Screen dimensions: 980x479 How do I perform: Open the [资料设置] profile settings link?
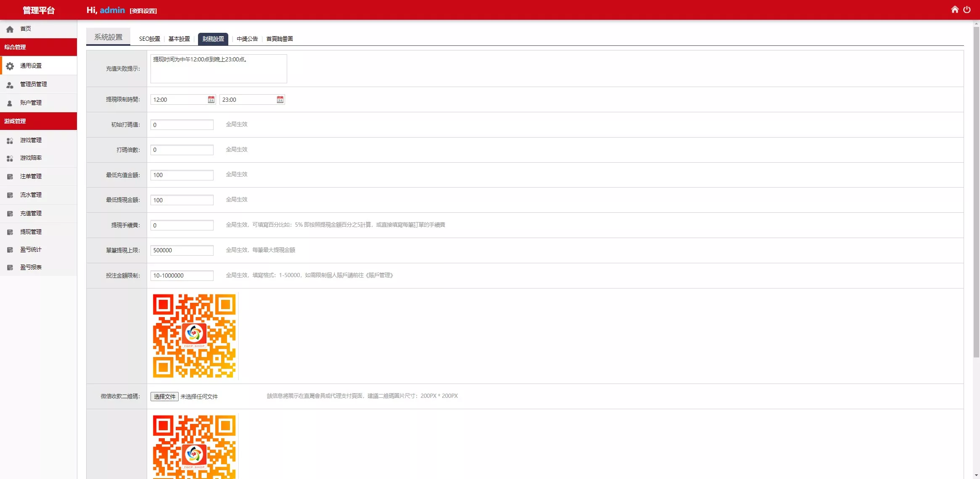(x=143, y=11)
